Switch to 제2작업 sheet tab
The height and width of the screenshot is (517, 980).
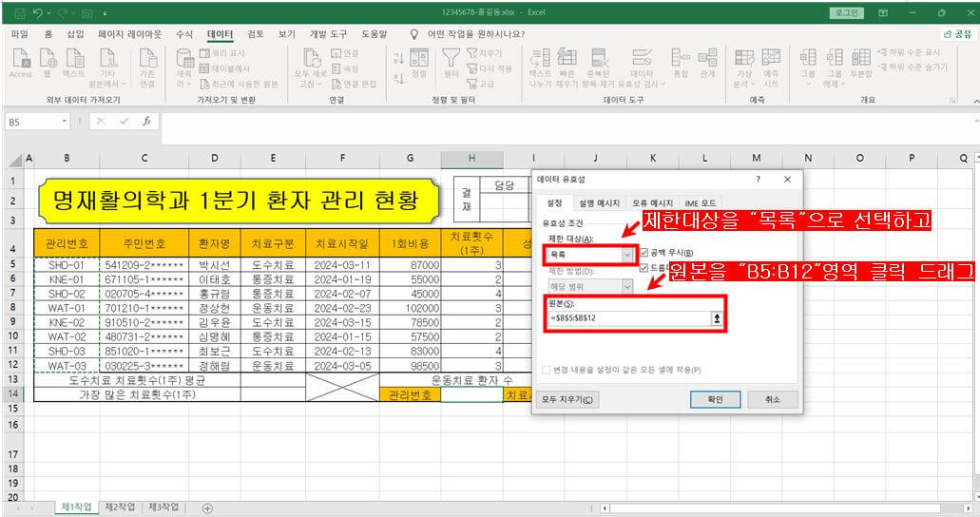[120, 507]
